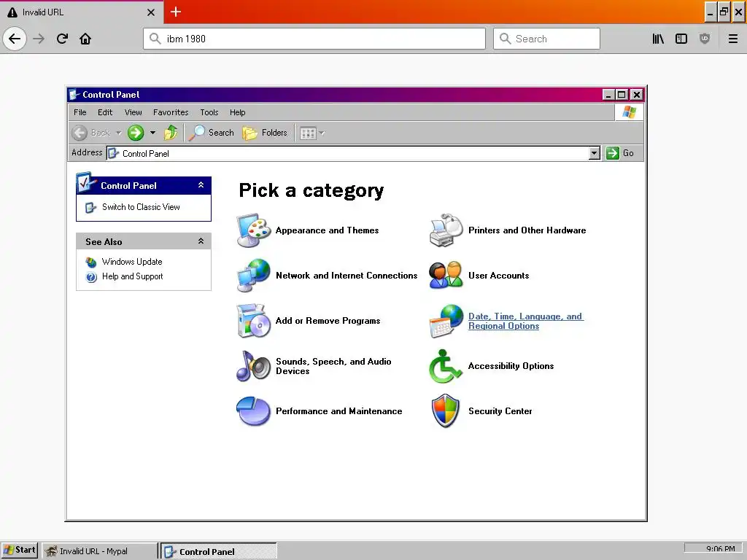Reload the browser page
The image size is (747, 560).
pyautogui.click(x=62, y=39)
